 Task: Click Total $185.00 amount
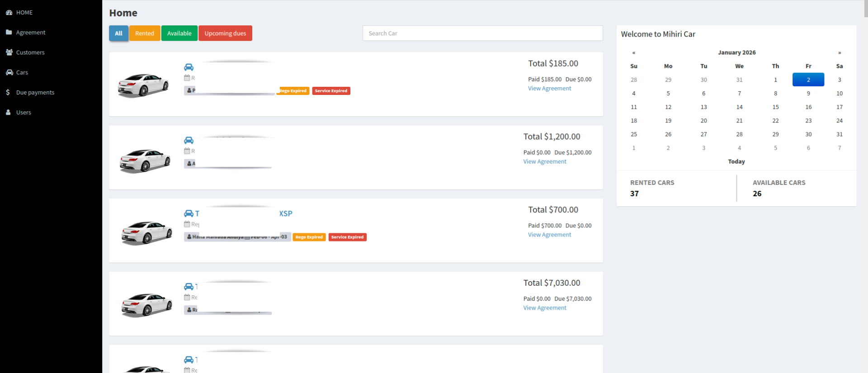click(x=553, y=63)
